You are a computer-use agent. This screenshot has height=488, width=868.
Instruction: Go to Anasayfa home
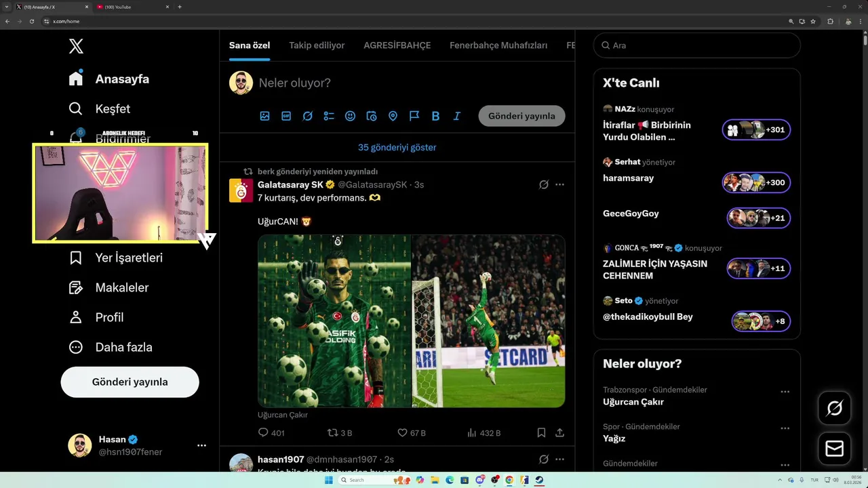109,79
